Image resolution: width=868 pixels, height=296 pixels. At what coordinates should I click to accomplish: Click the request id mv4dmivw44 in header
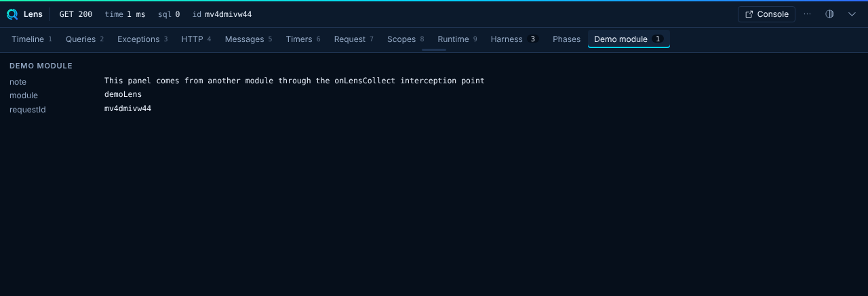pyautogui.click(x=228, y=14)
